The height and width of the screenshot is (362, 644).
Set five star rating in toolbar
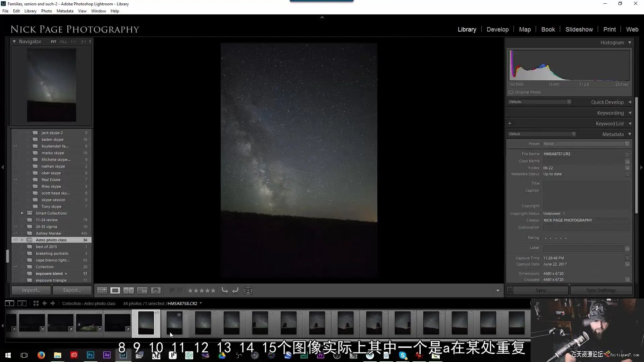[x=213, y=291]
